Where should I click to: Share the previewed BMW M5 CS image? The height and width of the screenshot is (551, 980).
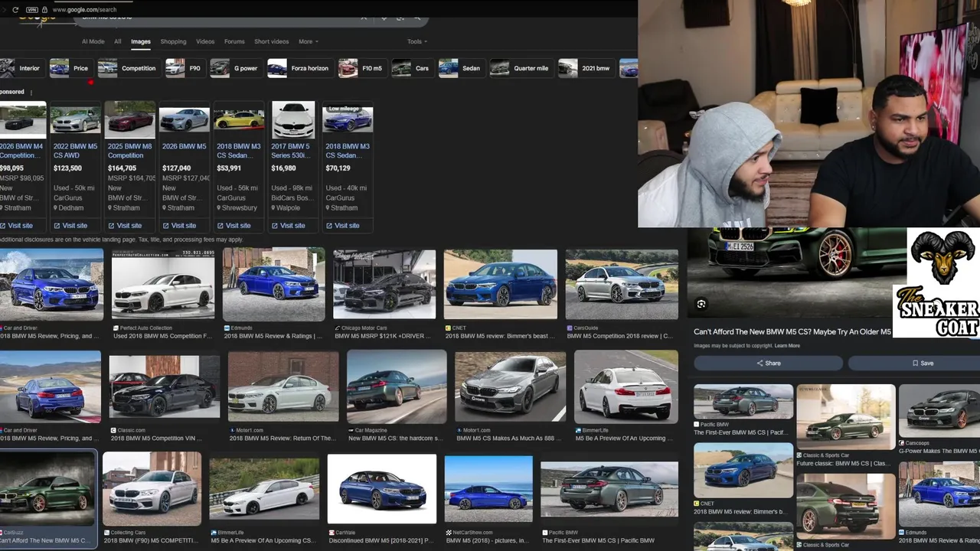pos(768,364)
